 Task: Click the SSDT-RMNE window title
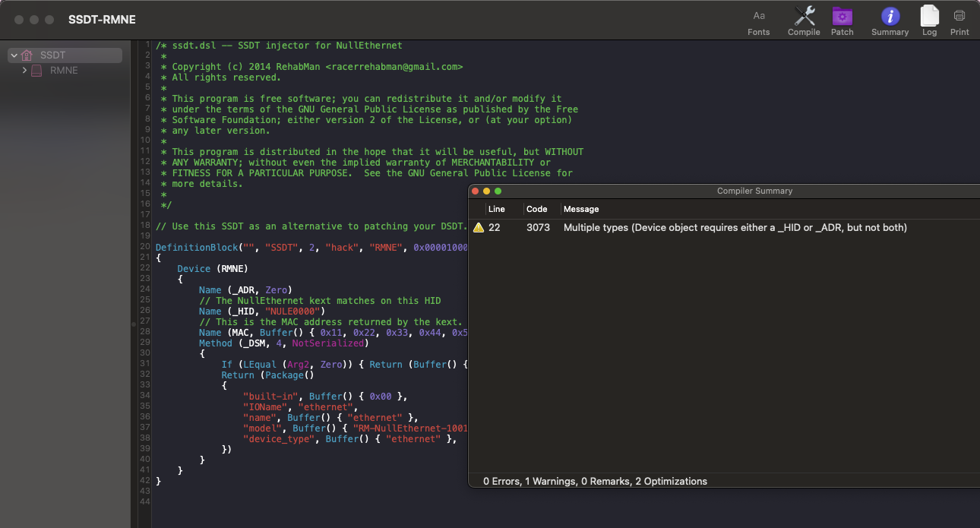pos(102,20)
